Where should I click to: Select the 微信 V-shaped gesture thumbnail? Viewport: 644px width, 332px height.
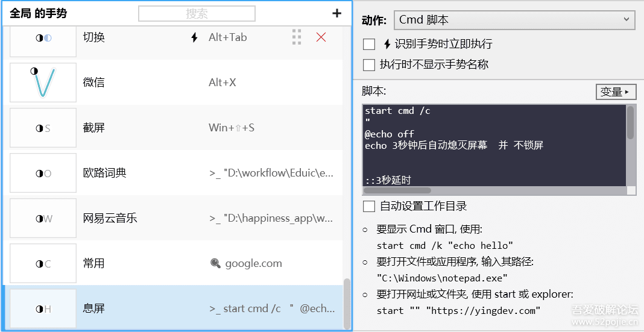click(x=43, y=83)
